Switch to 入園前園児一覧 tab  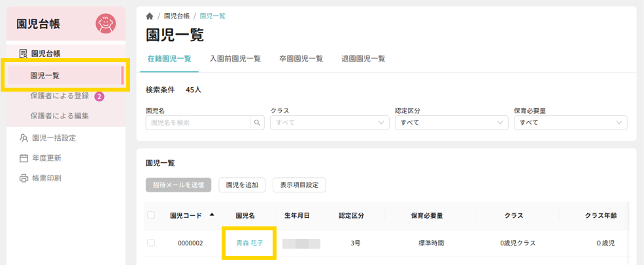(x=235, y=59)
